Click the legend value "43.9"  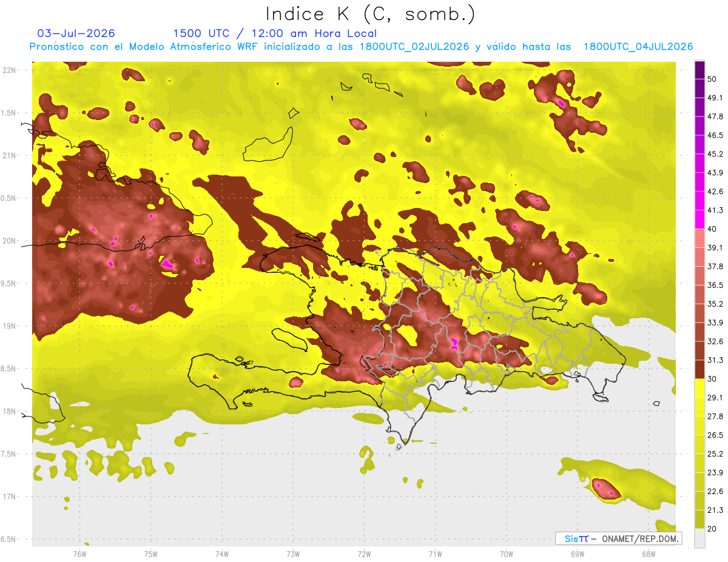point(715,173)
